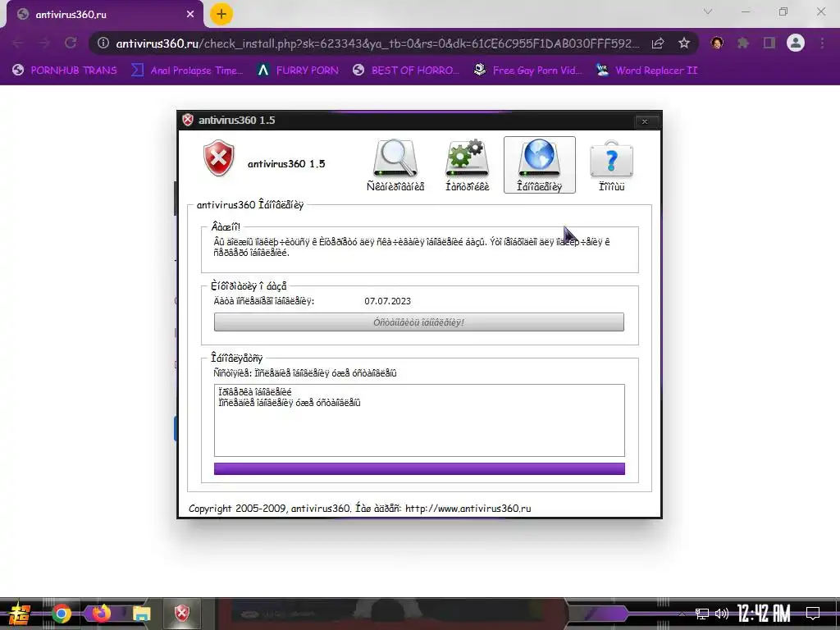
Task: Click the address bar URL
Action: click(x=377, y=43)
